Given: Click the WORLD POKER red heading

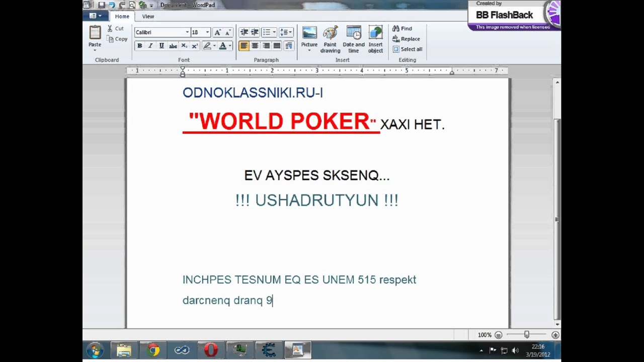Looking at the screenshot, I should click(x=282, y=122).
